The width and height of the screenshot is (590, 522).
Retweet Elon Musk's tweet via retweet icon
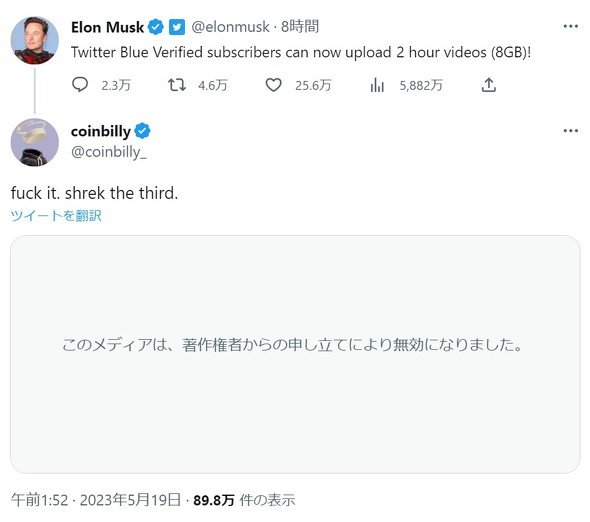tap(176, 85)
